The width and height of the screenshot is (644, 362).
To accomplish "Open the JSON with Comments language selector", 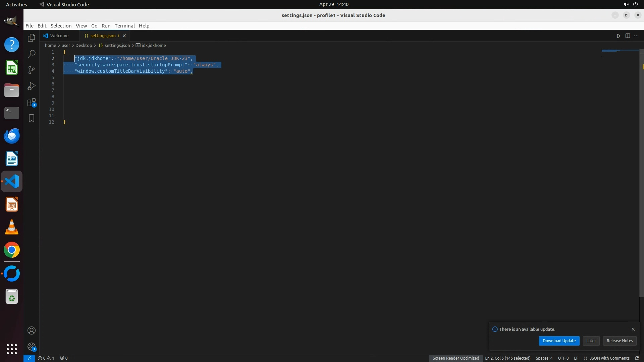I will pos(609,358).
